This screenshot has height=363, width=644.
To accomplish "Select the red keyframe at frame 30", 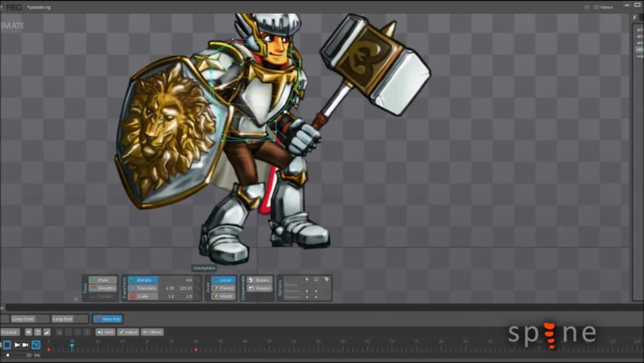I will pyautogui.click(x=196, y=349).
